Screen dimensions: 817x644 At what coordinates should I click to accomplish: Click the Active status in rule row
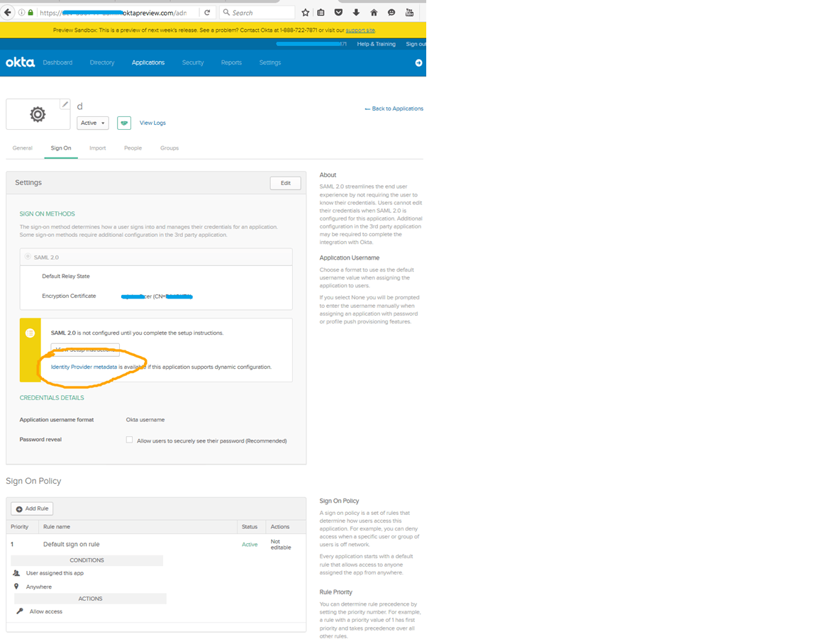(x=250, y=545)
